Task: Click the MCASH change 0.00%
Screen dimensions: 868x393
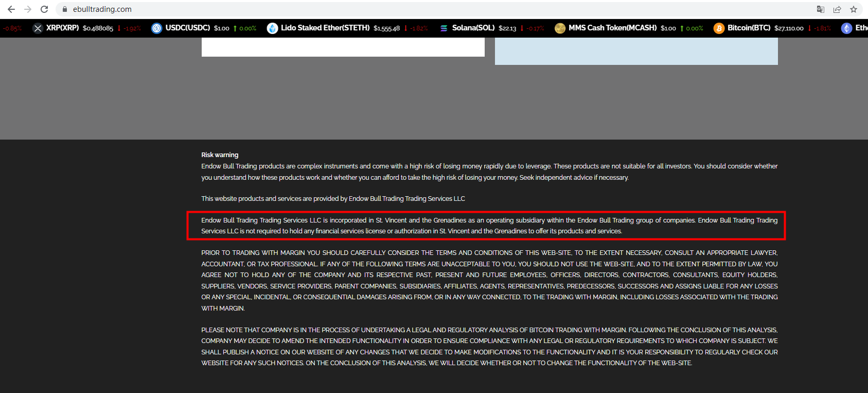Action: 692,28
